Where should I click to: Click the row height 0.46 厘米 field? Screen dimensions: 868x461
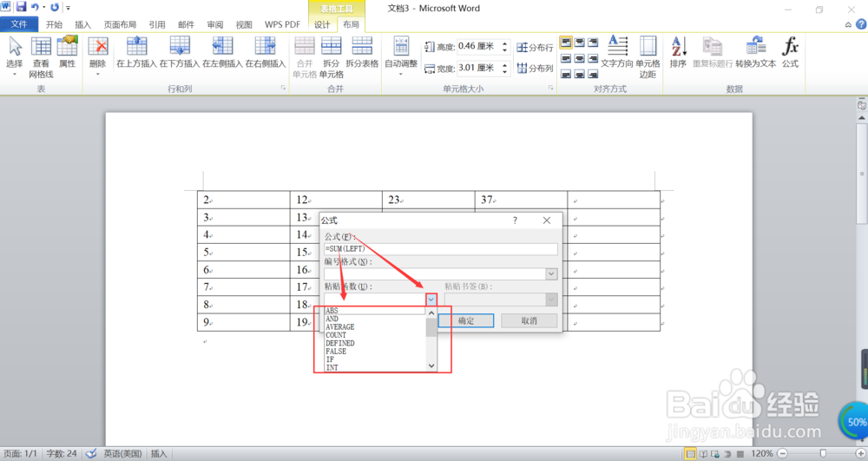(477, 47)
